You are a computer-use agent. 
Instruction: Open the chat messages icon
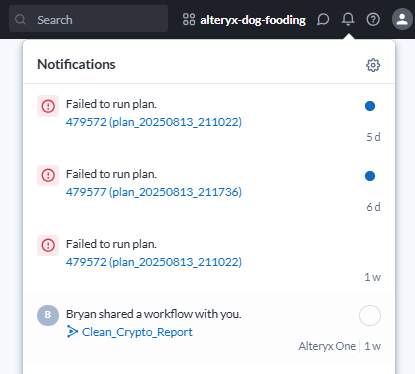323,19
